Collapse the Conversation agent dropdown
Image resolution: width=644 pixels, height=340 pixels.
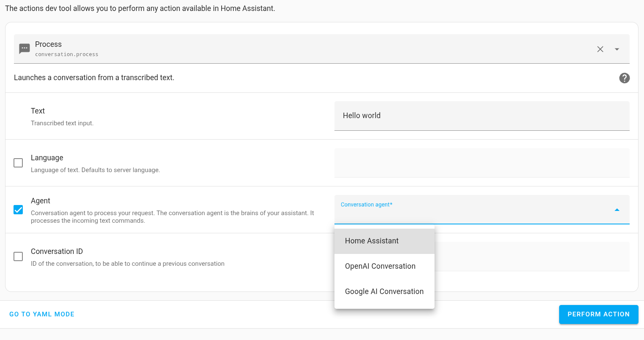coord(617,210)
